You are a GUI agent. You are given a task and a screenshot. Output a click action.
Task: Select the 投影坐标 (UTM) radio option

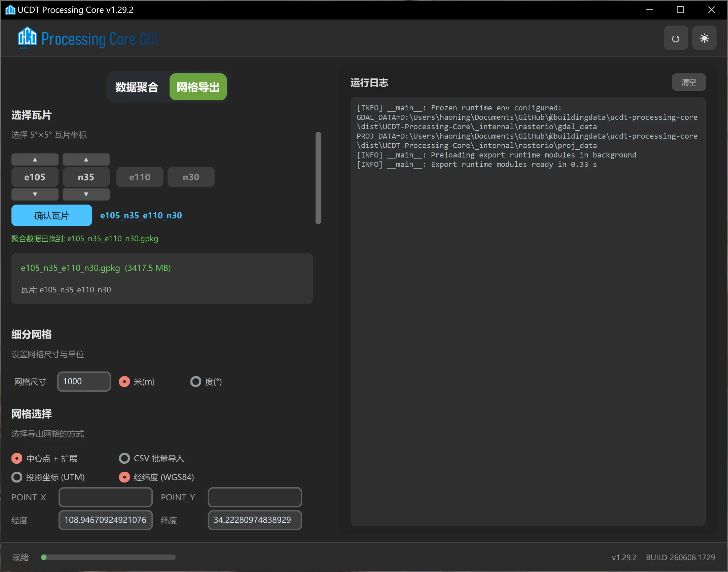click(x=16, y=477)
